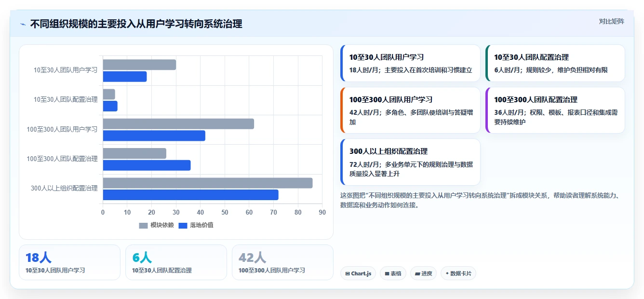The height and width of the screenshot is (299, 644).
Task: Click the chart axis label 100至300人团队配置治理
Action: [62, 159]
